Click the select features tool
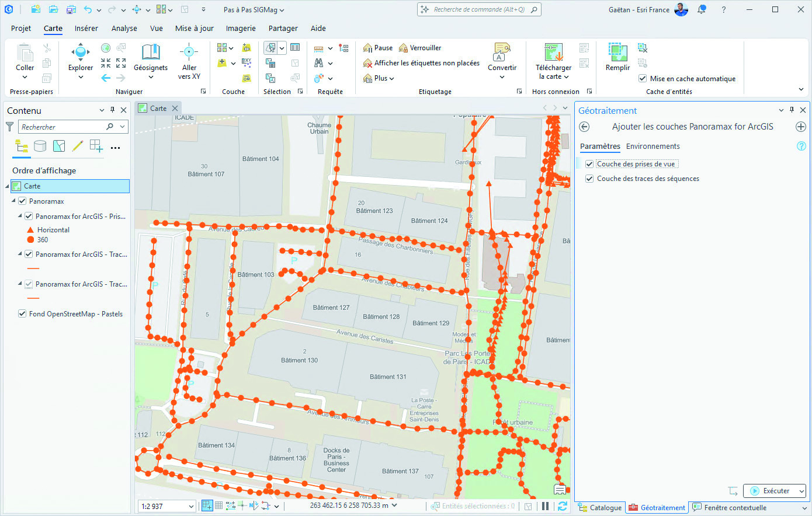This screenshot has height=516, width=812. (x=270, y=48)
